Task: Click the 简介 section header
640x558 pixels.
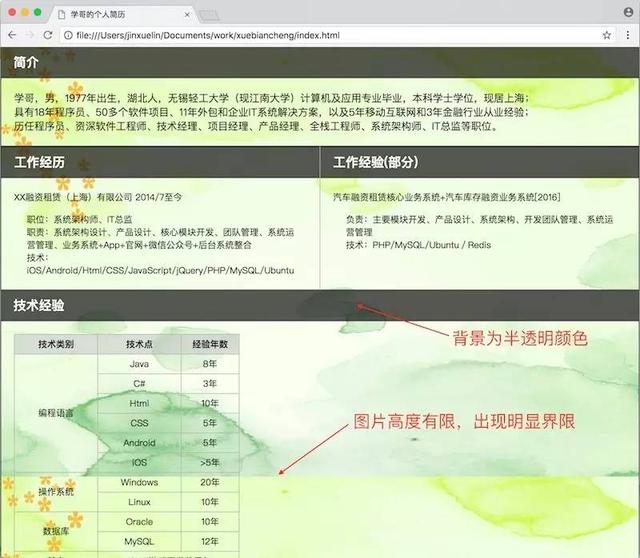Action: (x=320, y=62)
